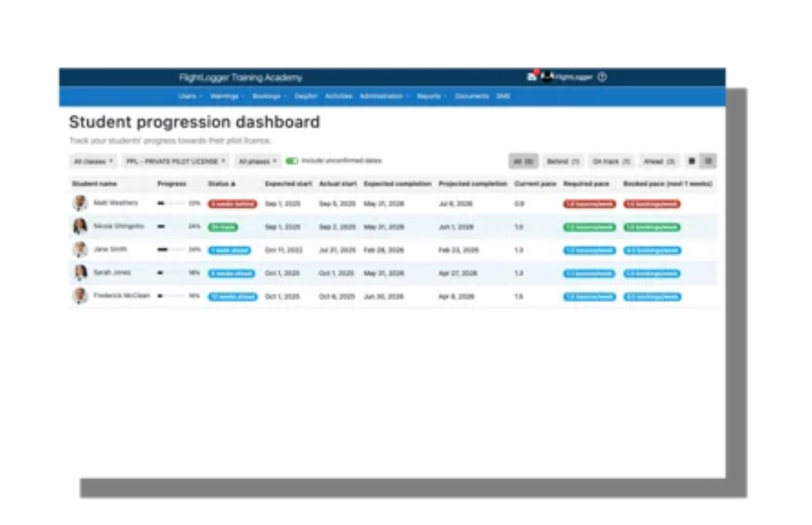
Task: Sort by the Current pace column header
Action: [535, 184]
